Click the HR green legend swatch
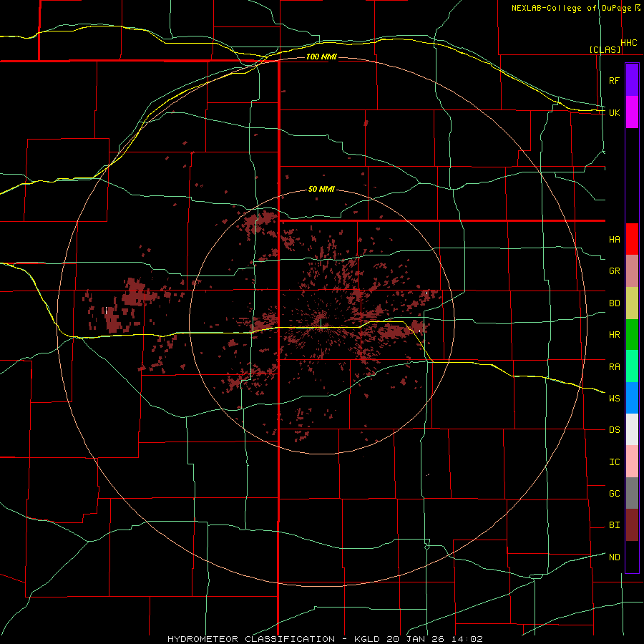Image resolution: width=644 pixels, height=644 pixels. (x=632, y=335)
